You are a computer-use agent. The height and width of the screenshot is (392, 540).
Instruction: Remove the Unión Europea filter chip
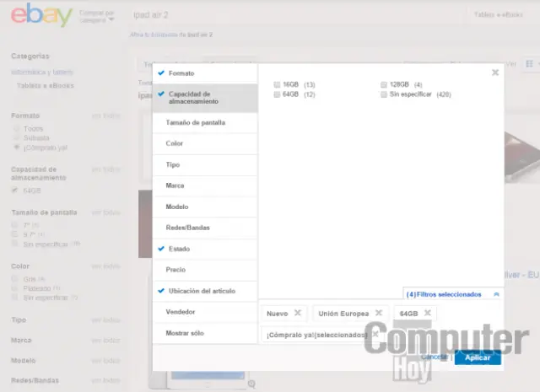coord(379,313)
